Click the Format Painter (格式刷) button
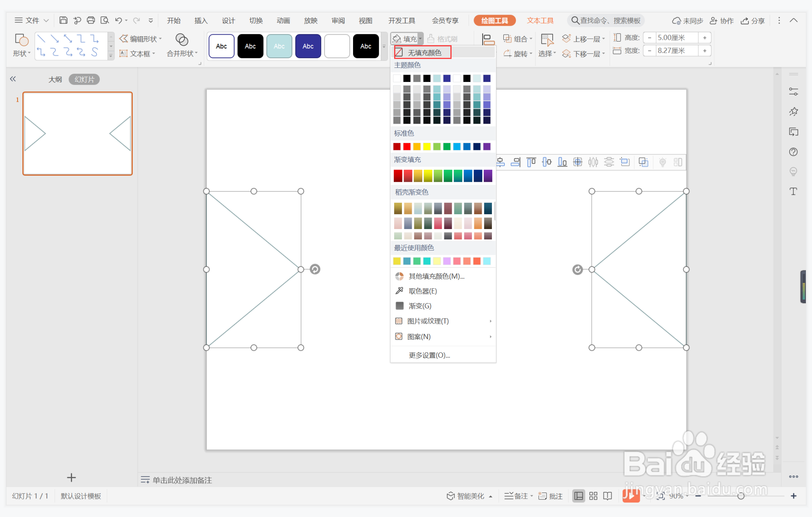Screen dimensions: 812x517 (x=443, y=39)
